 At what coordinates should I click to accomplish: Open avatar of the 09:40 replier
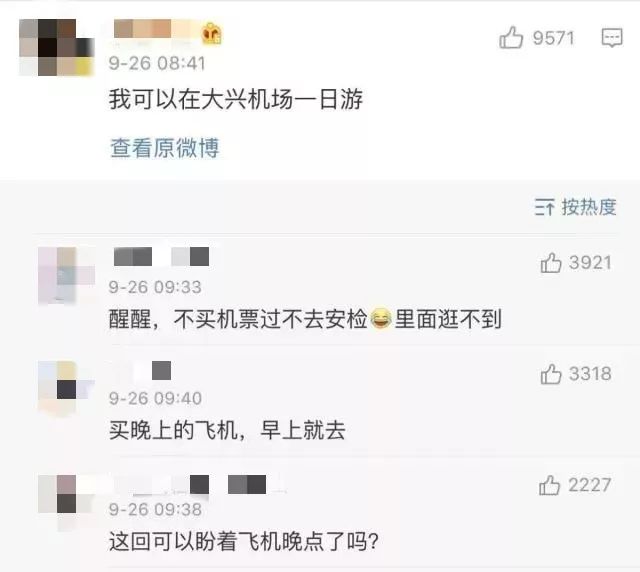(x=66, y=387)
